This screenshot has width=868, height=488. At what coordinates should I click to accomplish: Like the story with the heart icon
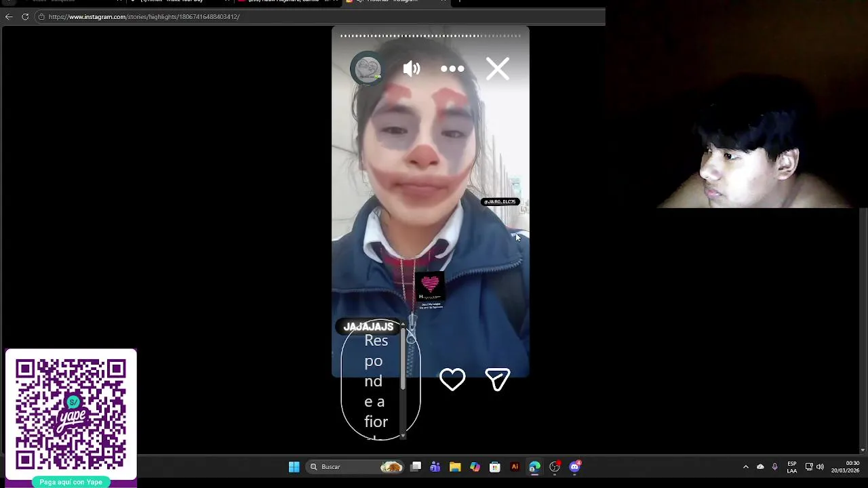452,380
